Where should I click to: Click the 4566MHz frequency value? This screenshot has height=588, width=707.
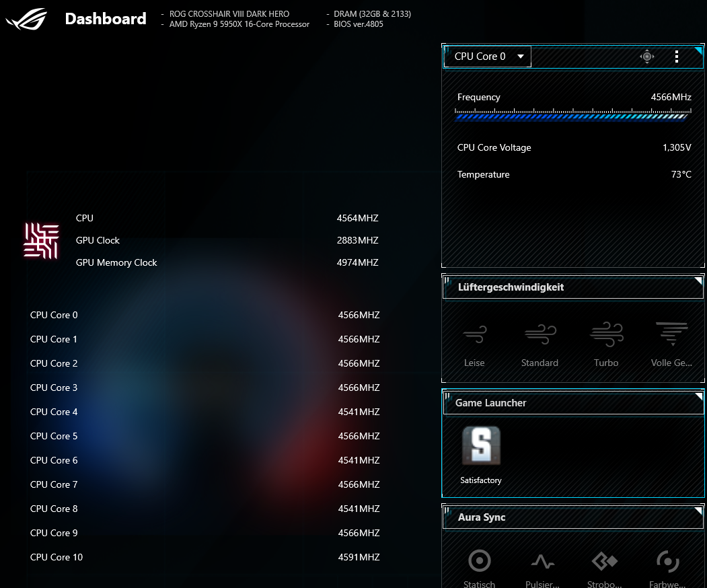[671, 97]
